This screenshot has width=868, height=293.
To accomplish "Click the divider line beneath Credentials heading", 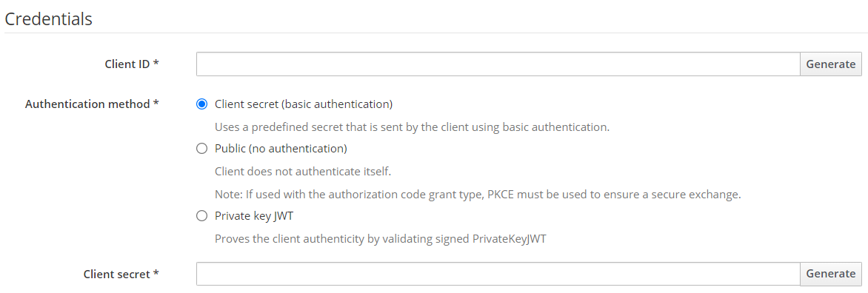I will pos(434,33).
